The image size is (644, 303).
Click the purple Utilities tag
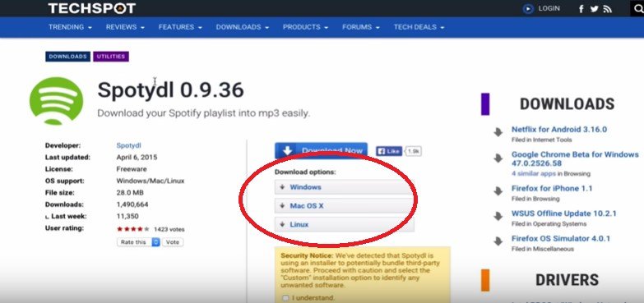pos(111,57)
